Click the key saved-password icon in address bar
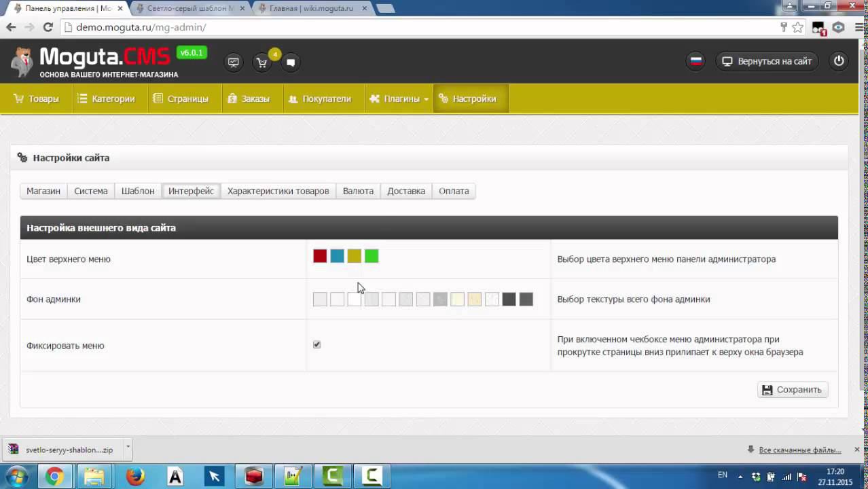Viewport: 868px width, 489px height. (x=783, y=27)
